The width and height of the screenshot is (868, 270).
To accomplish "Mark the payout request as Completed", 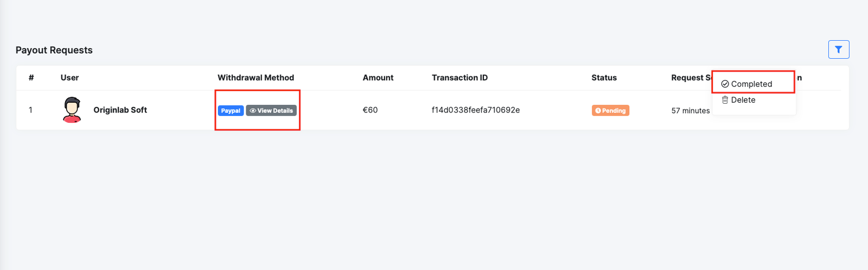I will (x=751, y=84).
